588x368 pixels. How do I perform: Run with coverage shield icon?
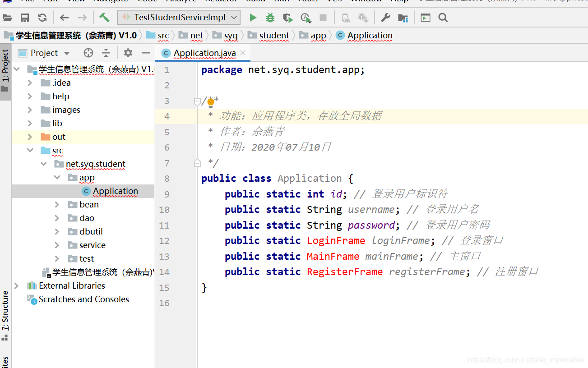287,18
